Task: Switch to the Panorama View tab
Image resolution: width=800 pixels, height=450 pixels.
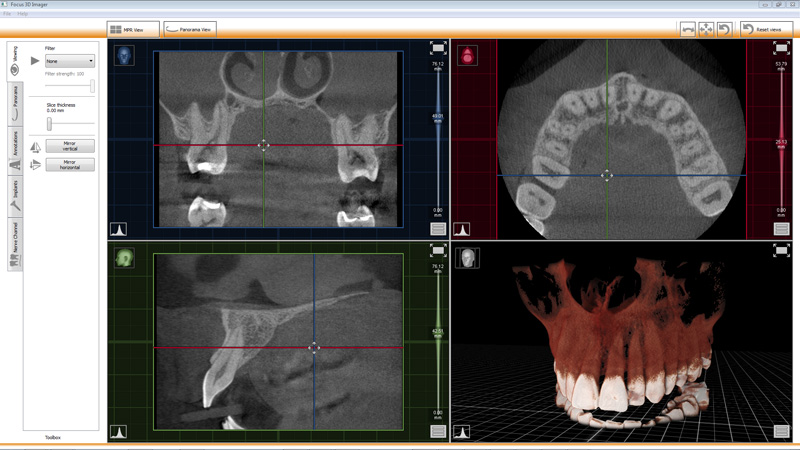Action: pos(190,30)
